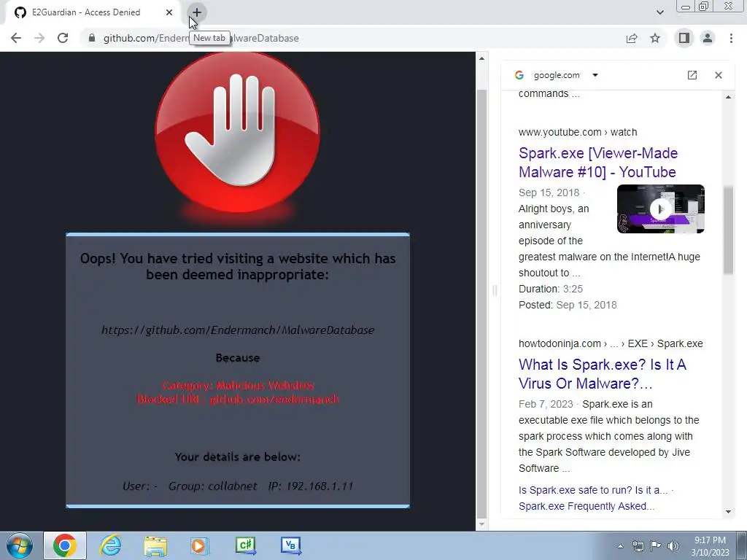Launch Internet Explorer from taskbar
The image size is (747, 560).
coord(110,545)
